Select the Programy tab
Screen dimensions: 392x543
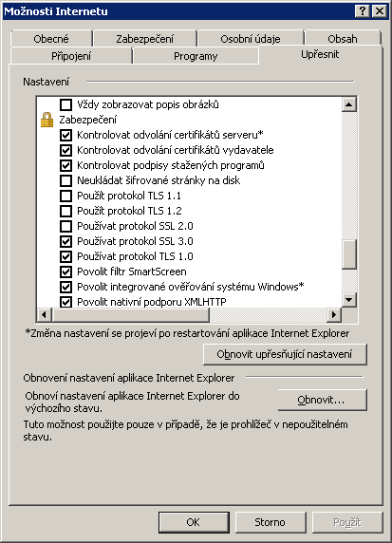tap(196, 56)
